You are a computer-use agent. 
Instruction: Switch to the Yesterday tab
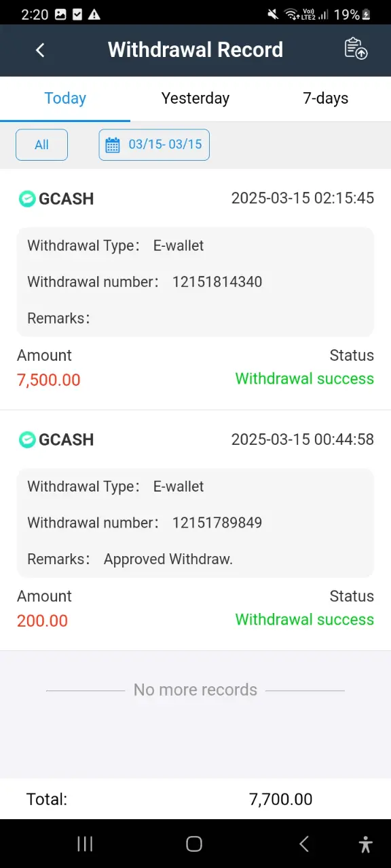195,98
